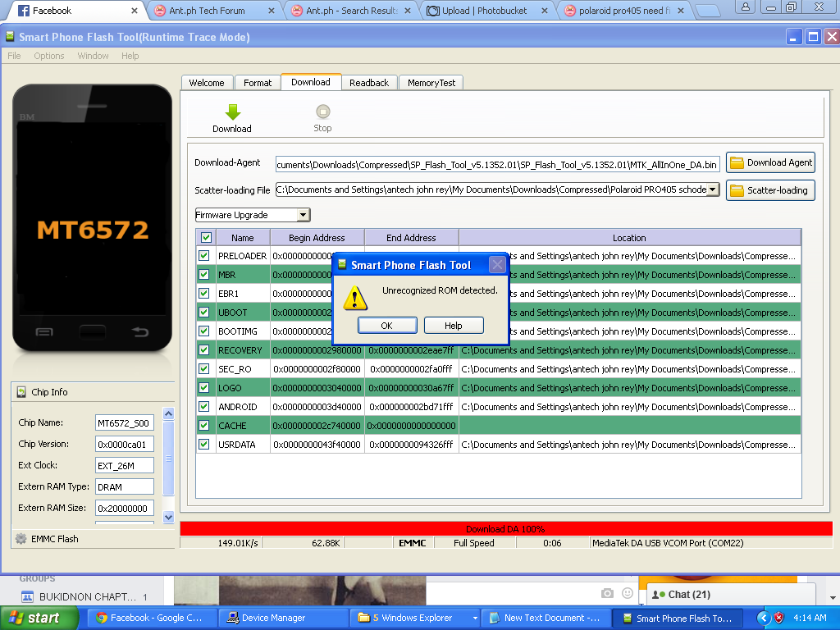The height and width of the screenshot is (630, 840).
Task: Close the Upload Photobucket browser tab
Action: (545, 11)
